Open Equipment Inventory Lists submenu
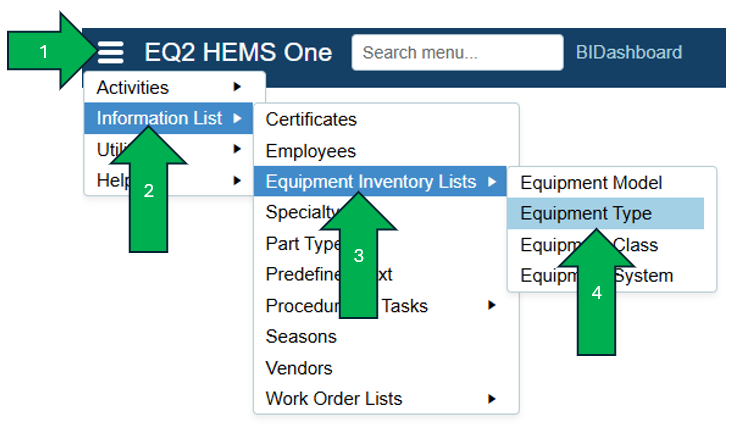 click(372, 182)
